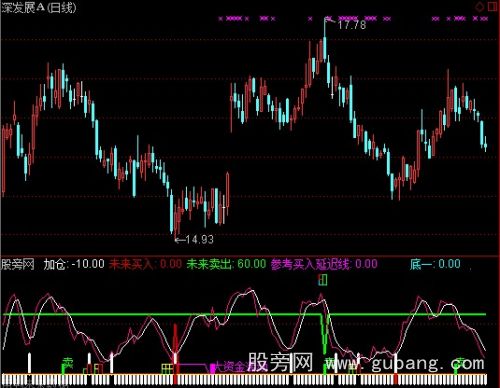
Task: Click the chart title 深发展A (日线)
Action: 39,8
